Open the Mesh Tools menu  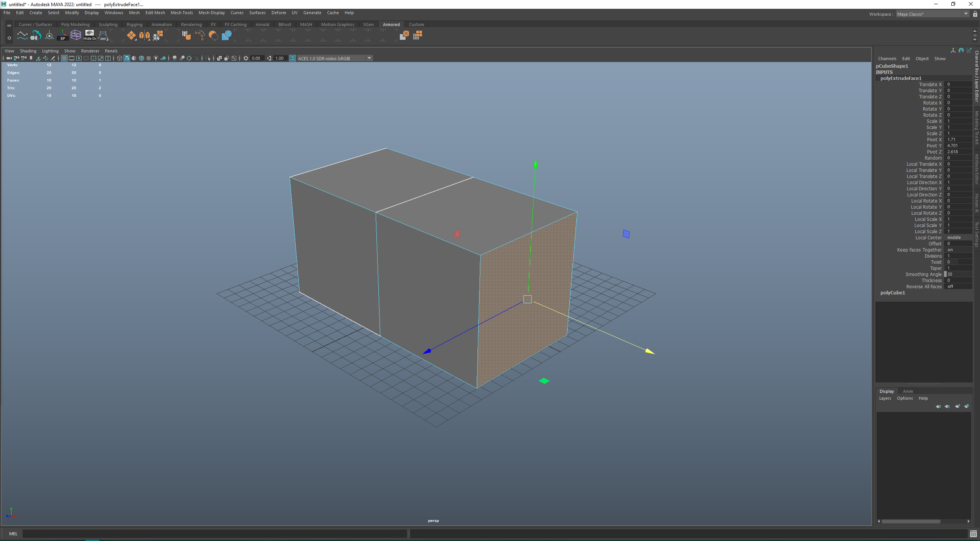[182, 13]
